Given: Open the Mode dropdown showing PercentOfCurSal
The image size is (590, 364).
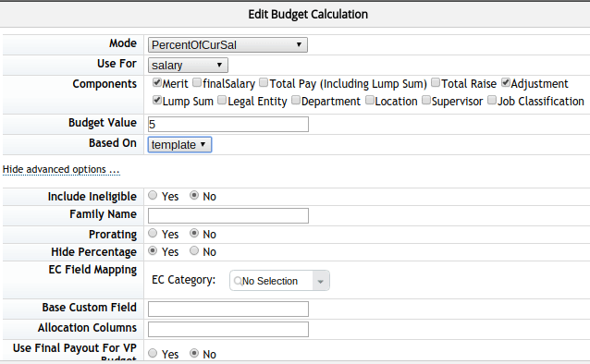Looking at the screenshot, I should tap(227, 44).
